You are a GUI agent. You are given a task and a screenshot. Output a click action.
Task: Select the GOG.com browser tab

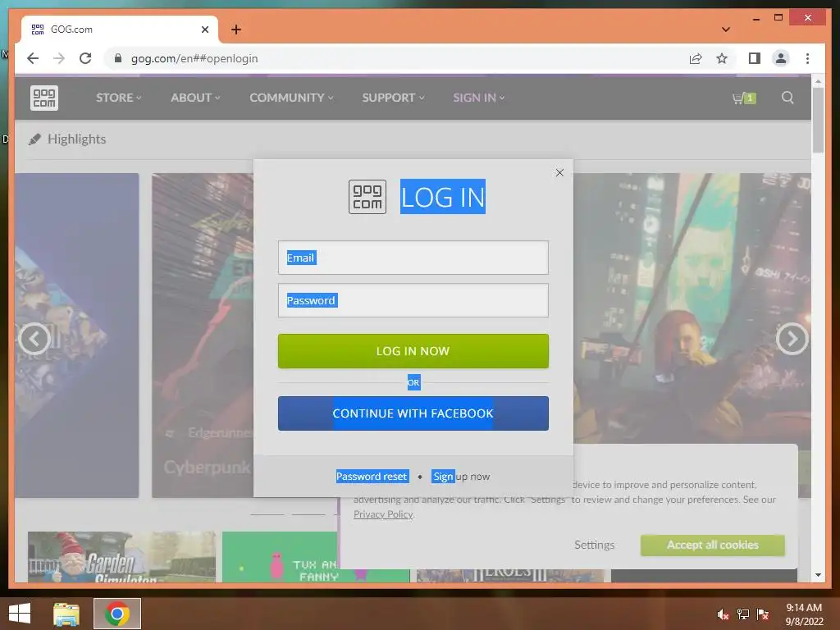(x=119, y=30)
